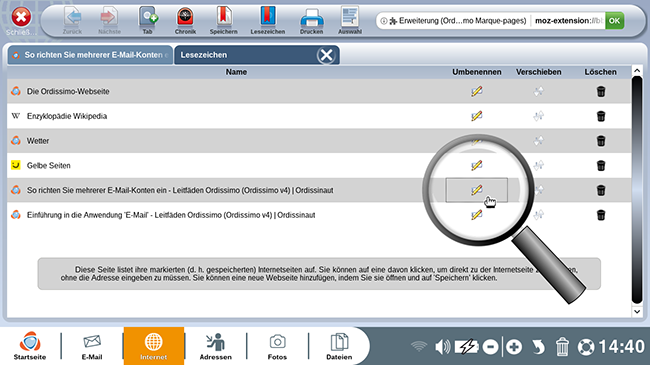Rename the Enzyklopädie Wikipedia bookmark
The width and height of the screenshot is (650, 365).
[x=477, y=116]
